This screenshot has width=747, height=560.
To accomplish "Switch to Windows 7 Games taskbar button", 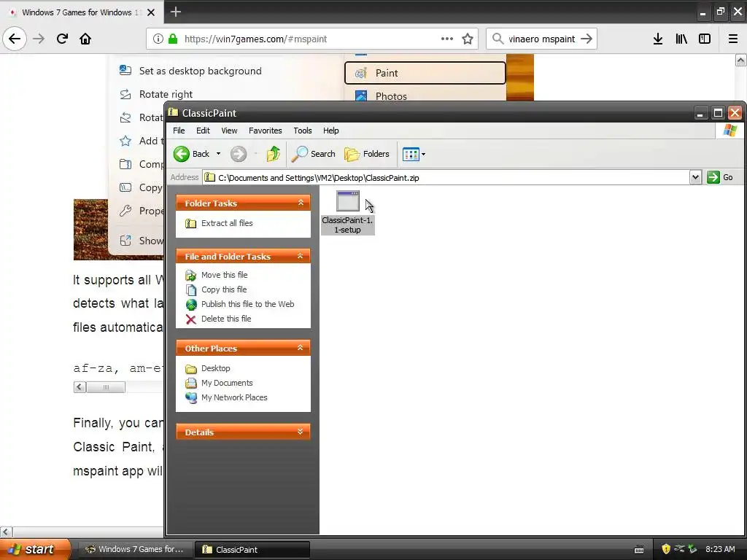I will pos(134,549).
